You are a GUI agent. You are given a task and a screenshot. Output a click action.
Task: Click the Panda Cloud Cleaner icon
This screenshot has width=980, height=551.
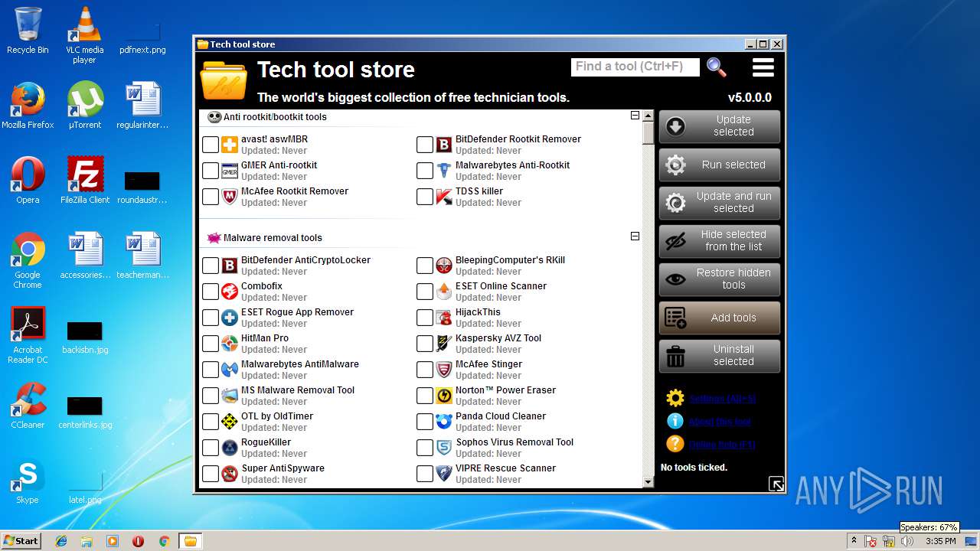444,422
